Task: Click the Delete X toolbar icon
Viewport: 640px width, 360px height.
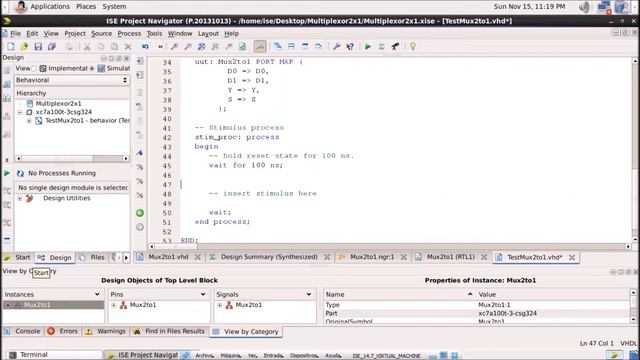Action: tap(128, 47)
